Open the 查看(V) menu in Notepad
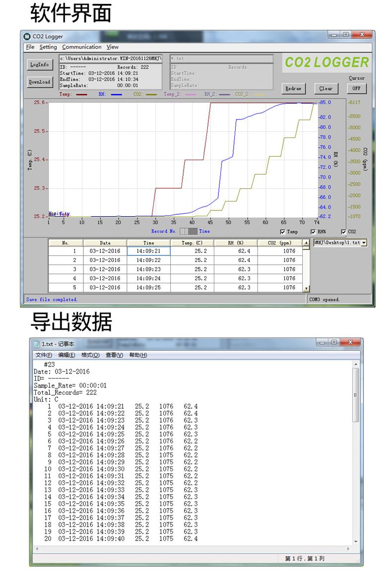The image size is (392, 570). (x=114, y=355)
